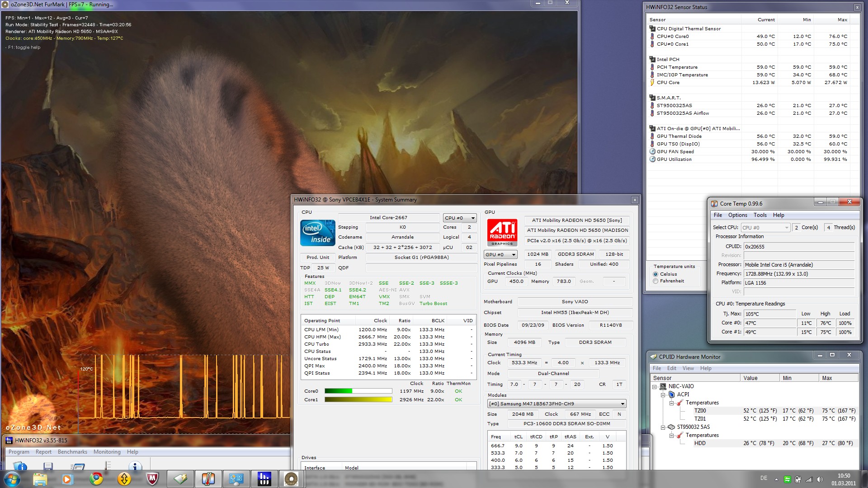Viewport: 868px width, 488px height.
Task: Open Hardware Monitor View menu
Action: click(x=688, y=368)
